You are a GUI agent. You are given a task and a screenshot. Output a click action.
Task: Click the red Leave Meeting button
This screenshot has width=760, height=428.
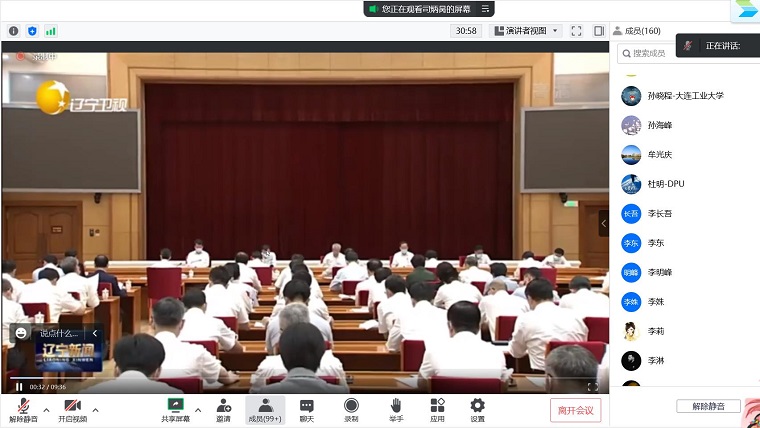point(575,410)
